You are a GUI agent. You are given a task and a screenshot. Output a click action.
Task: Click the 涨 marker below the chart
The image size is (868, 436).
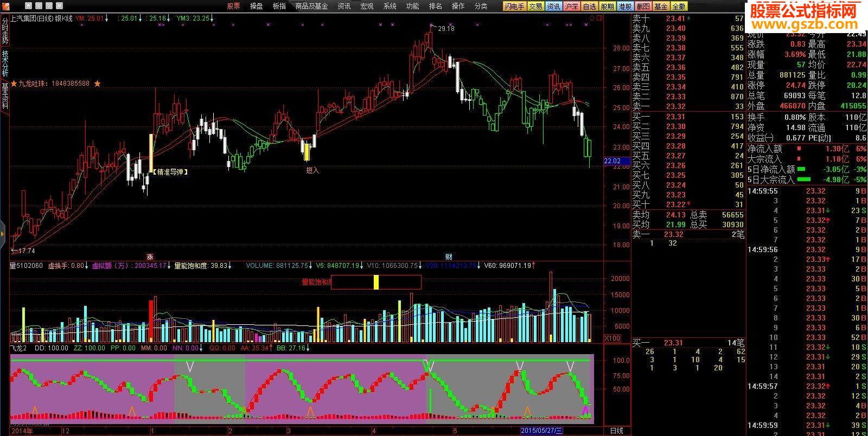coord(150,257)
